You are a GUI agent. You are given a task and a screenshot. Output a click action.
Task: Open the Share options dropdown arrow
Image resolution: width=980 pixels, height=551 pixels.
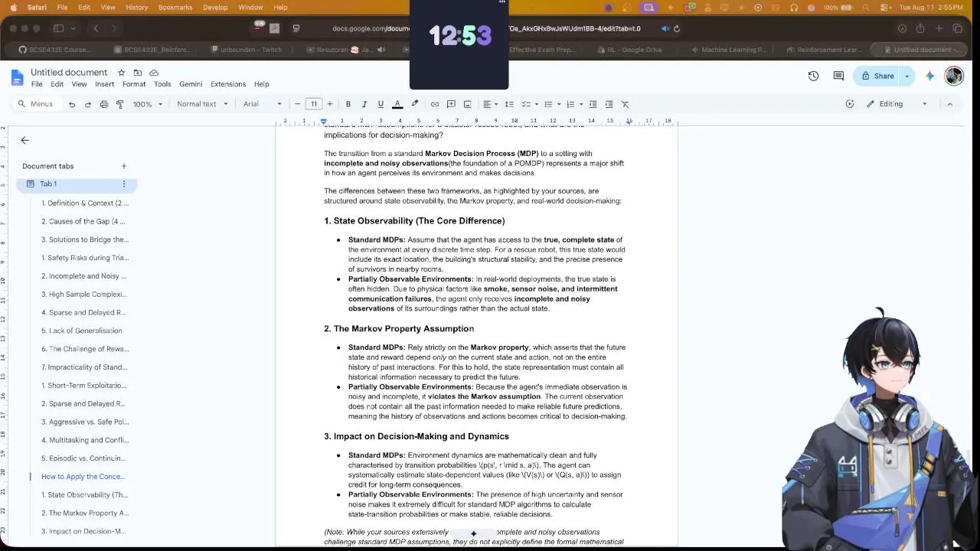coord(907,76)
